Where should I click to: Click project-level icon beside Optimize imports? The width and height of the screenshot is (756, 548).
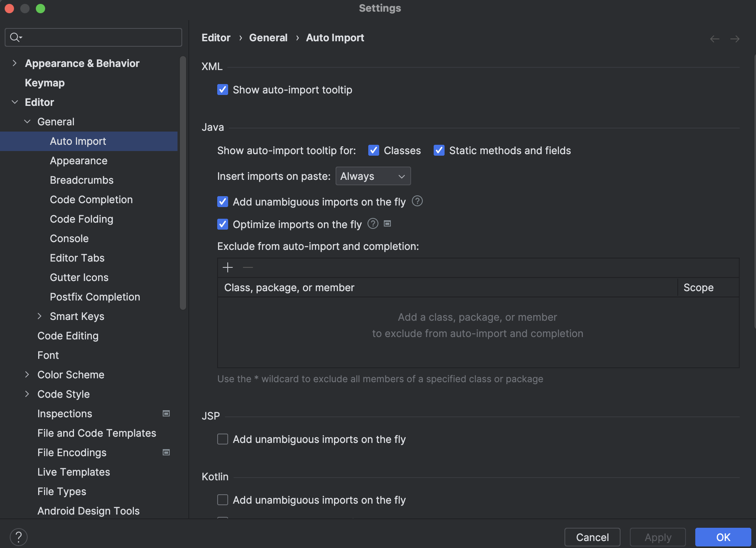pos(387,223)
